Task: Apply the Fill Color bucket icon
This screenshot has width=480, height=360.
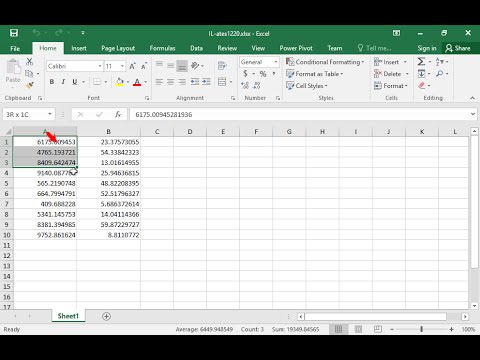Action: (120, 82)
